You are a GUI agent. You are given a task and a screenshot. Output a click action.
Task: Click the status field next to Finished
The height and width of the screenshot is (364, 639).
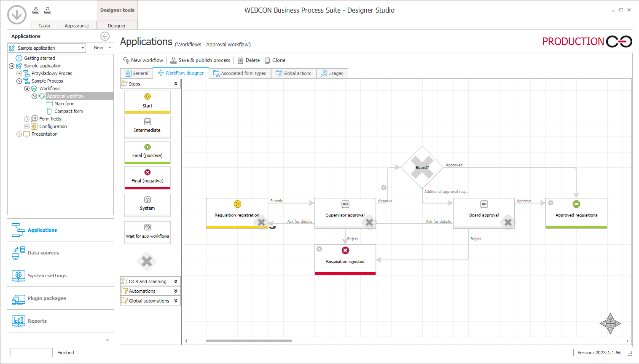click(x=32, y=353)
